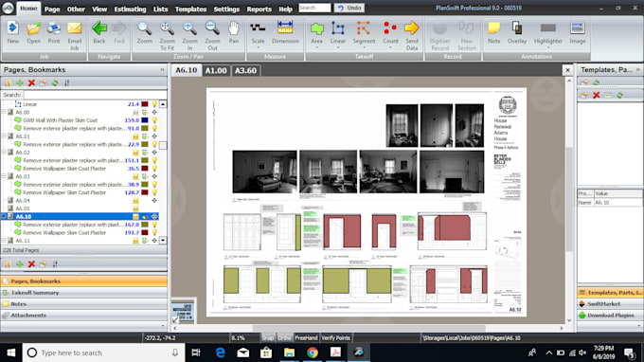Click blue color swatch for GWB Wall item
644x362 pixels.
click(x=145, y=120)
